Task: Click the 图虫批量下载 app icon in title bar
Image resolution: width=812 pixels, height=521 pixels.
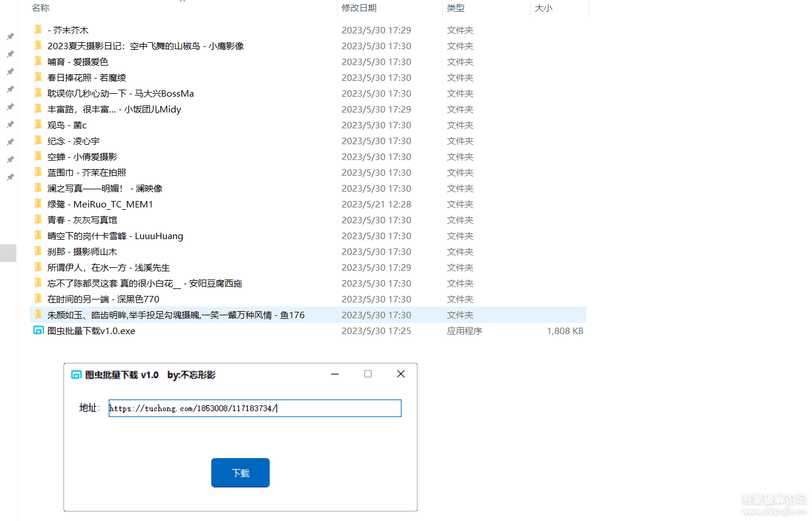Action: (x=76, y=374)
